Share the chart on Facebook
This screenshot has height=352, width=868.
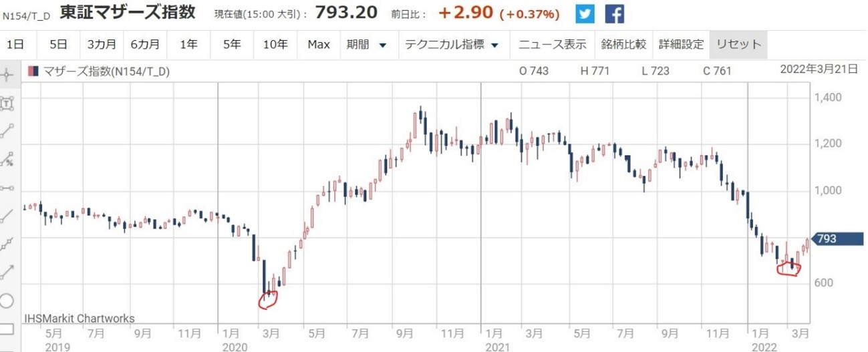click(x=614, y=13)
